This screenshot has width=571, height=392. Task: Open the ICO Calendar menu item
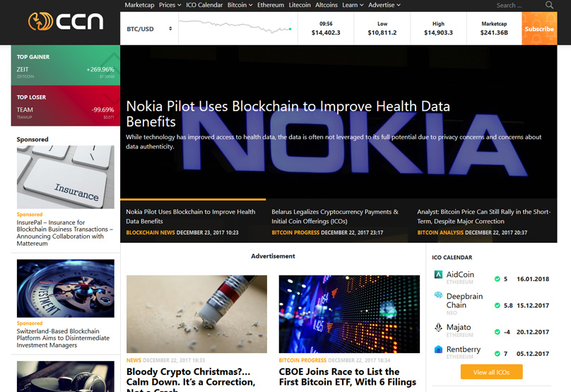[204, 5]
